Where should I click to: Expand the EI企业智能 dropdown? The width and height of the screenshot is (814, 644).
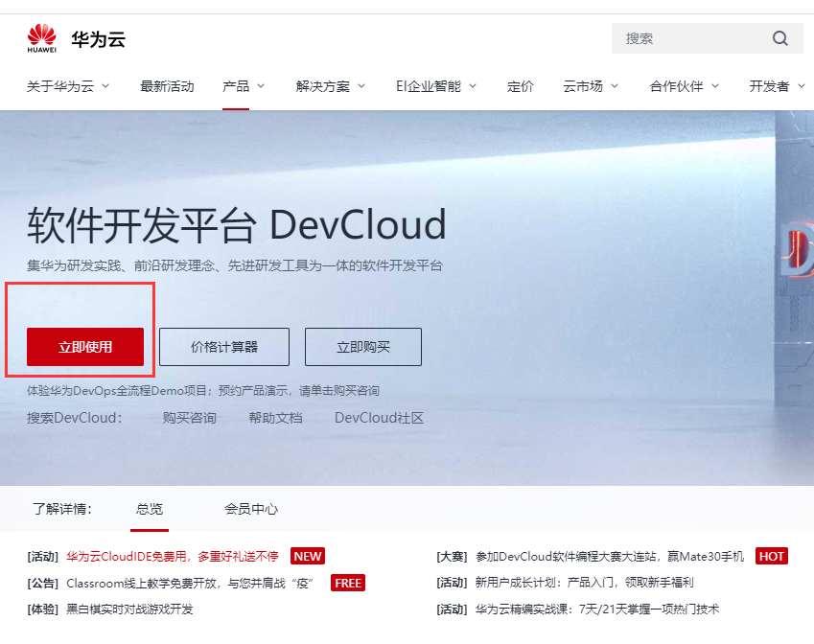(x=436, y=86)
